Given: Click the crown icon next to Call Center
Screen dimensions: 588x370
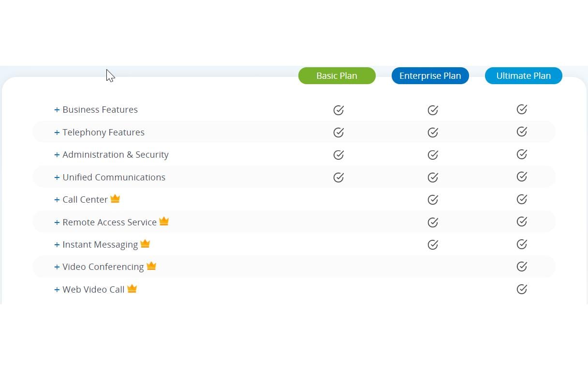Looking at the screenshot, I should coord(115,199).
